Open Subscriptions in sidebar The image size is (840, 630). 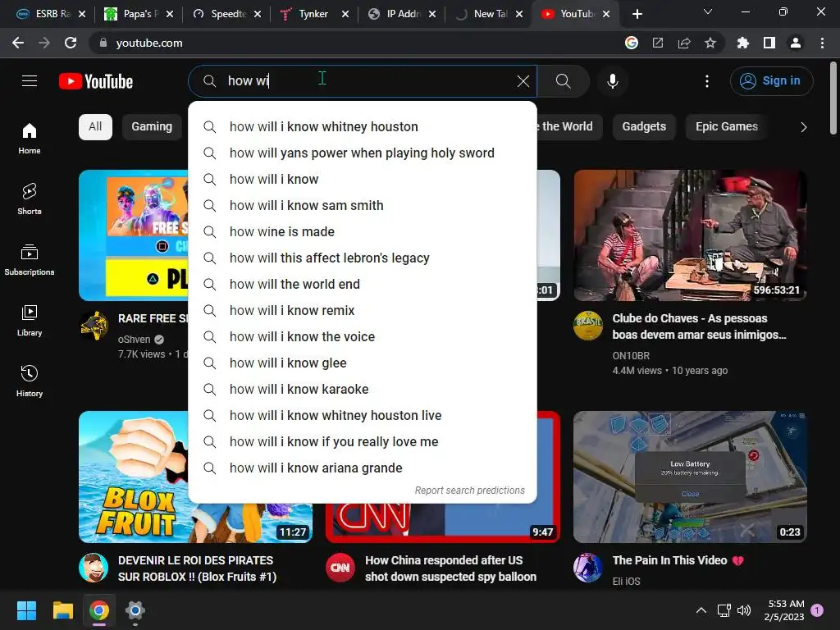[x=30, y=260]
